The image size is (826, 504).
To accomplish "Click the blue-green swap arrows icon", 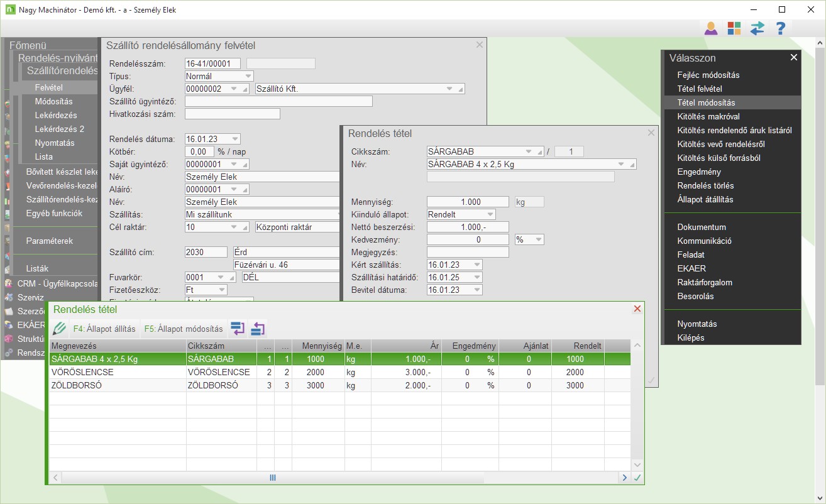I will (757, 28).
